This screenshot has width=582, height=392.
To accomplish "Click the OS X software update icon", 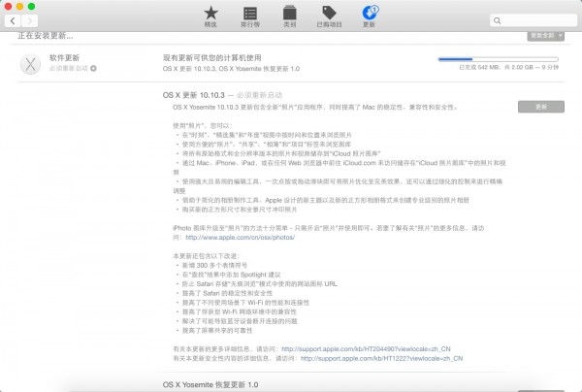I will tap(30, 64).
